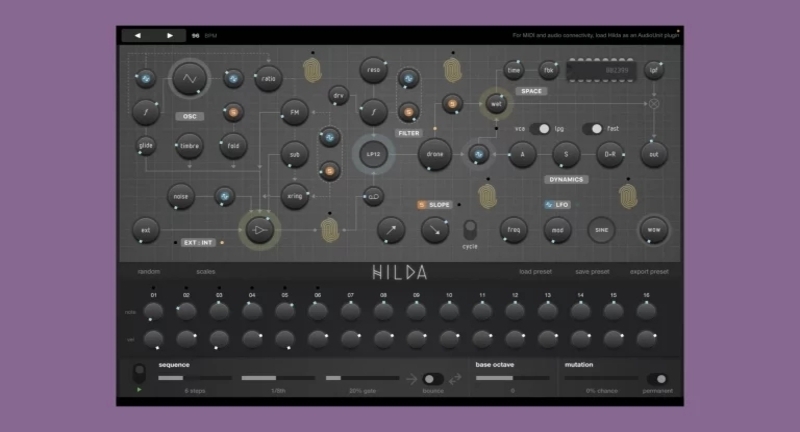Click the fingerprint icon right of SLOPE label
800x432 pixels.
coord(487,196)
